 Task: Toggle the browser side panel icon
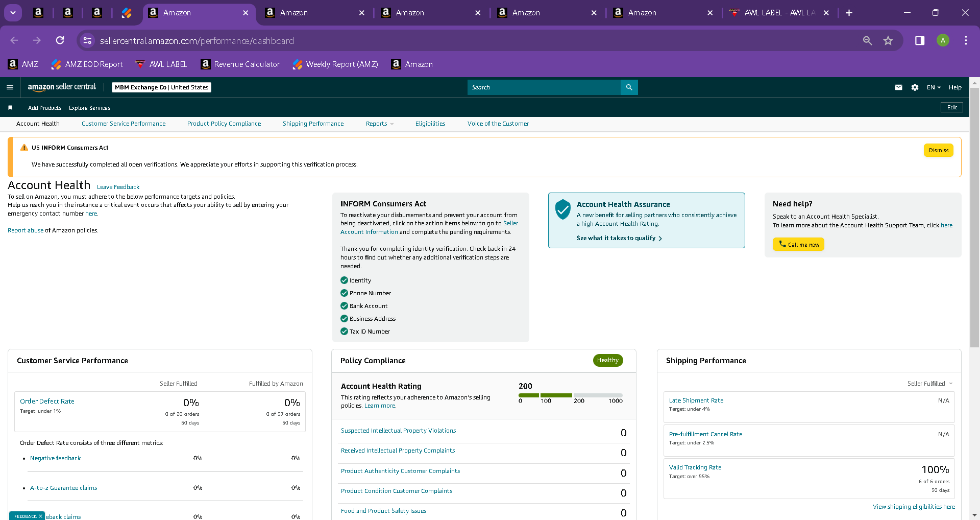pyautogui.click(x=920, y=40)
